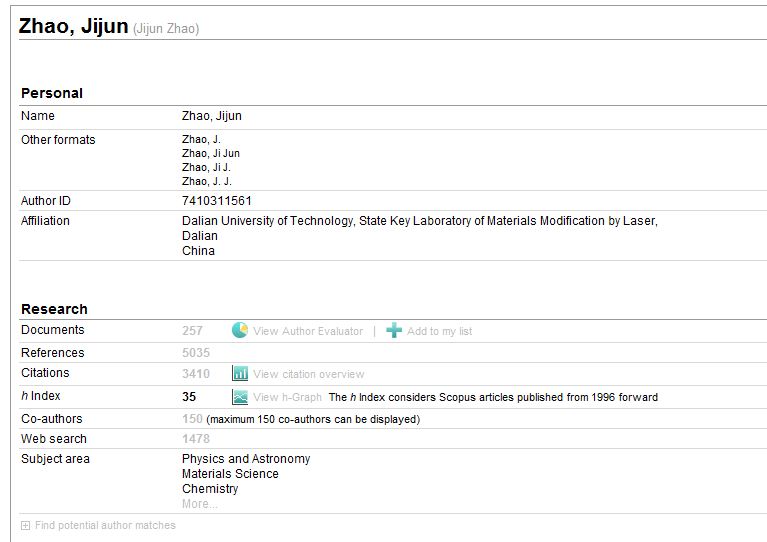Show the 150 co-authors list
The height and width of the screenshot is (542, 767).
tap(192, 419)
